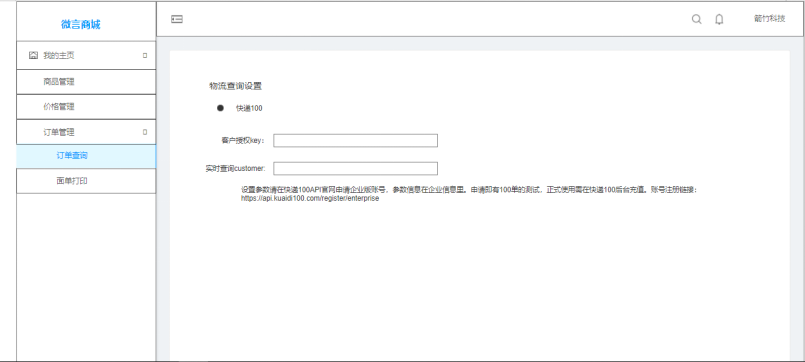Click the 实时查询customer label

pos(235,168)
